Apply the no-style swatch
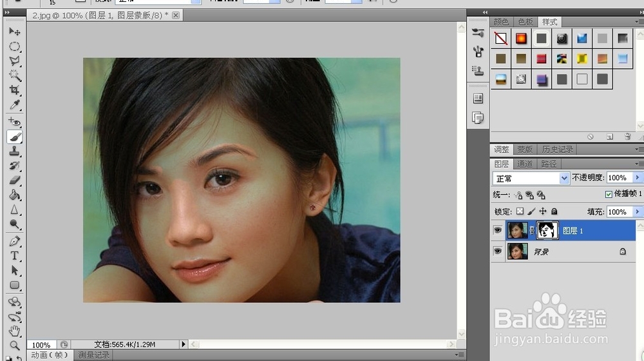Viewport: 644px width, 361px height. pos(500,39)
